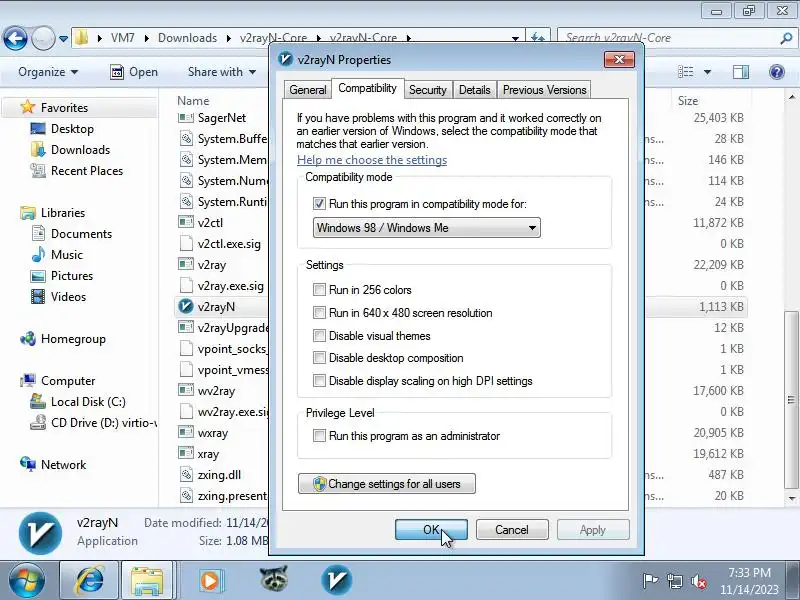Click the change view icon in Explorer toolbar

coord(685,72)
